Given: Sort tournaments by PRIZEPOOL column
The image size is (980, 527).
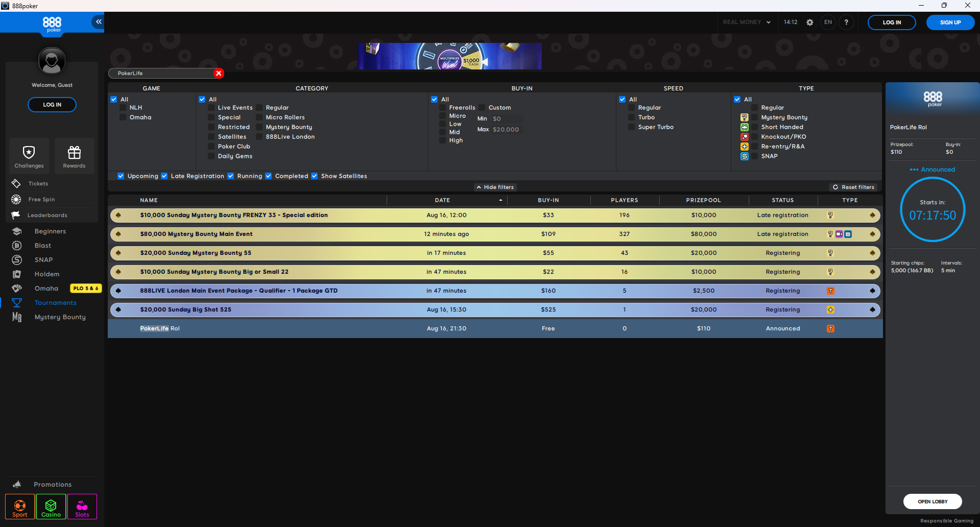Looking at the screenshot, I should (x=703, y=200).
